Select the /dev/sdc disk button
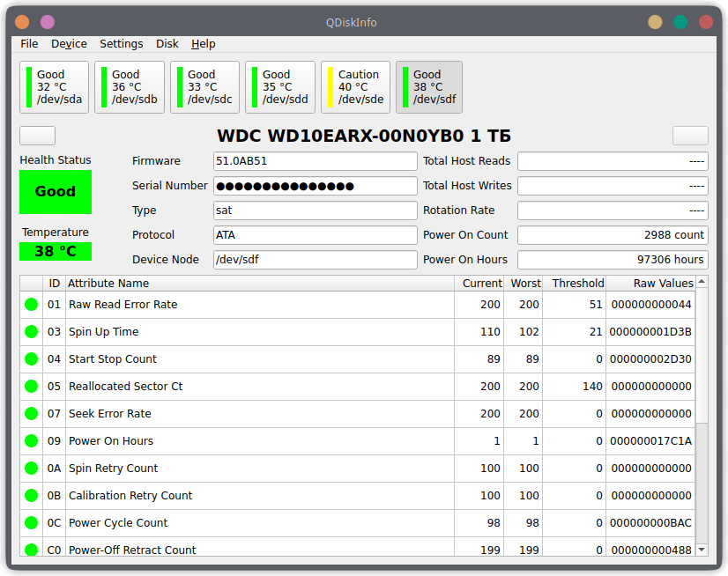The width and height of the screenshot is (728, 576). [x=204, y=87]
